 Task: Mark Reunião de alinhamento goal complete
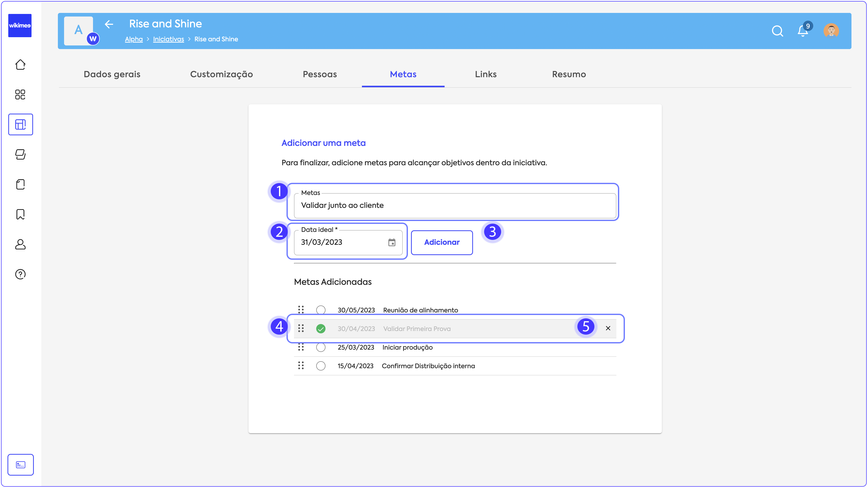[321, 310]
